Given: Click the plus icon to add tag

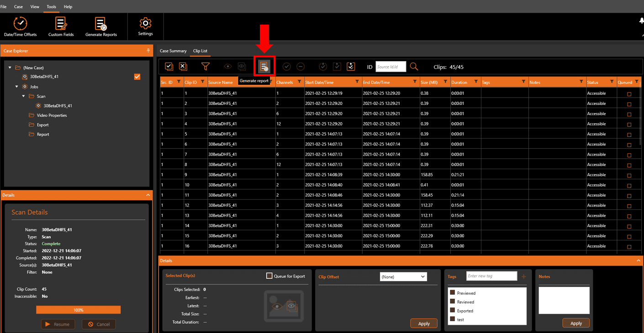Looking at the screenshot, I should tap(523, 276).
